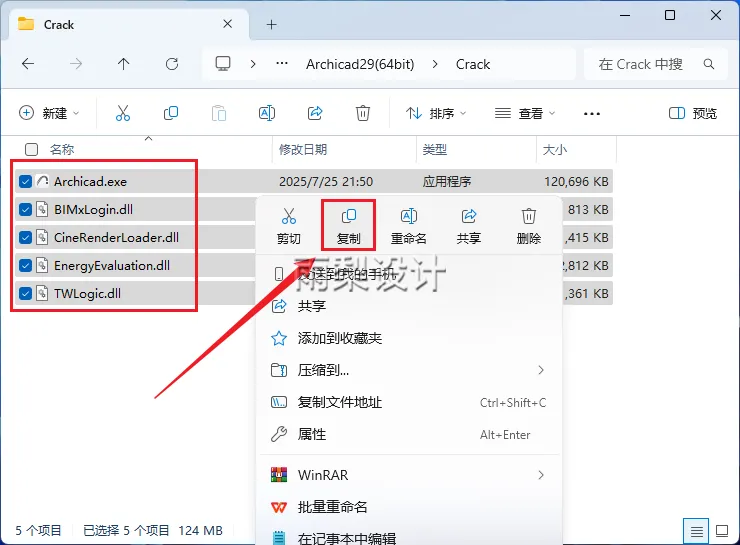The image size is (740, 545).
Task: Expand the WinRAR submenu
Action: 541,475
